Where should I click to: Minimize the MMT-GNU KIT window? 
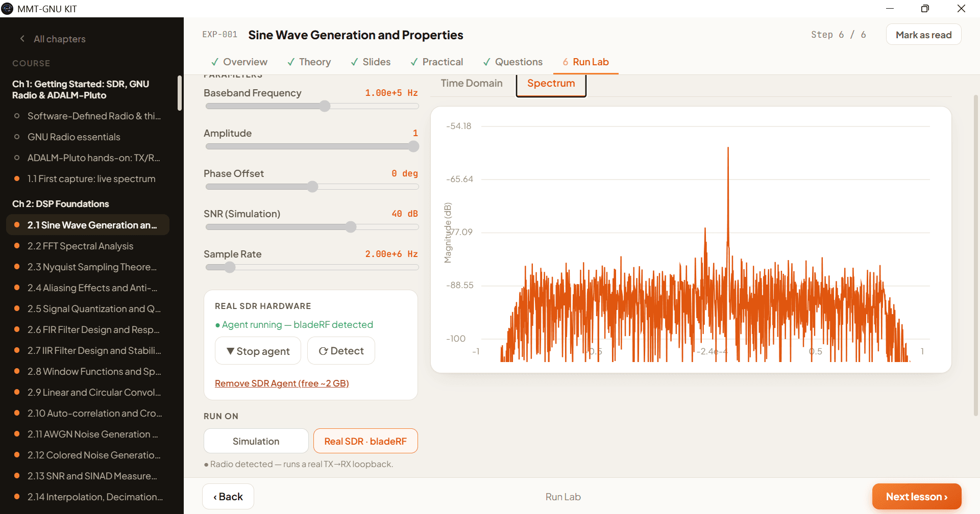pos(890,8)
